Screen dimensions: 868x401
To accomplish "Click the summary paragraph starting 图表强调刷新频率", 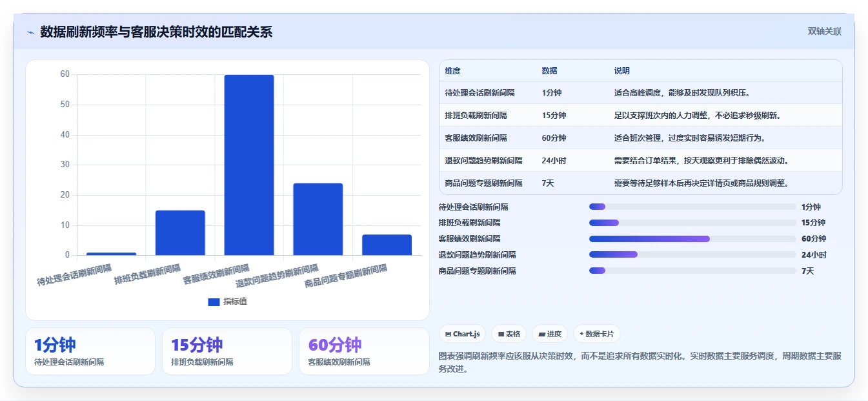I will [640, 362].
